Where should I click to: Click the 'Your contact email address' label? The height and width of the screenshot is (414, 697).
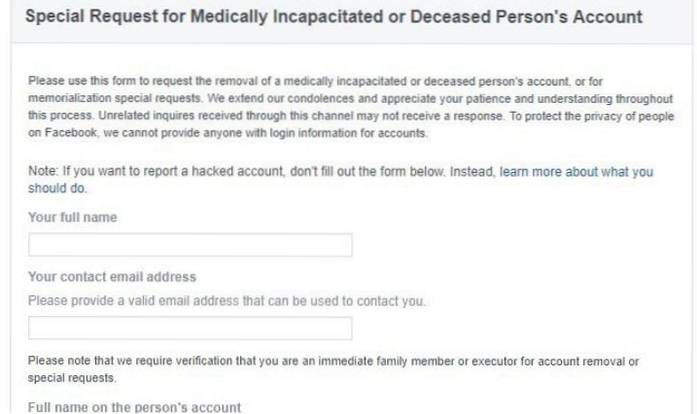(112, 277)
